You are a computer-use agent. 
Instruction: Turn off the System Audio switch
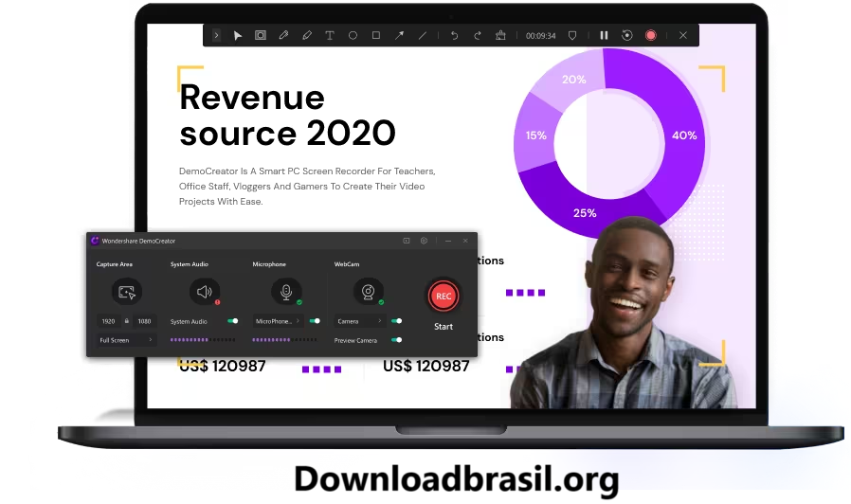(233, 321)
